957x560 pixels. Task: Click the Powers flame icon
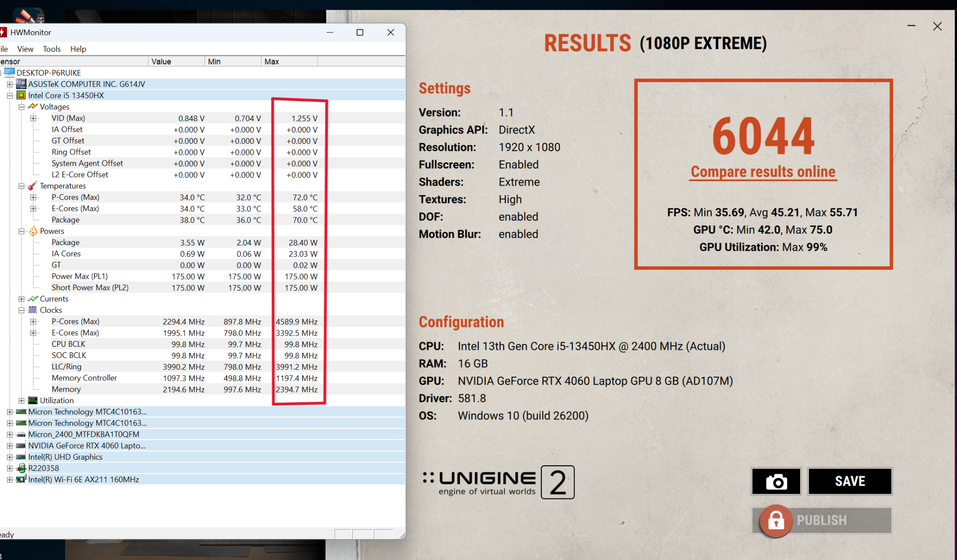coord(33,231)
